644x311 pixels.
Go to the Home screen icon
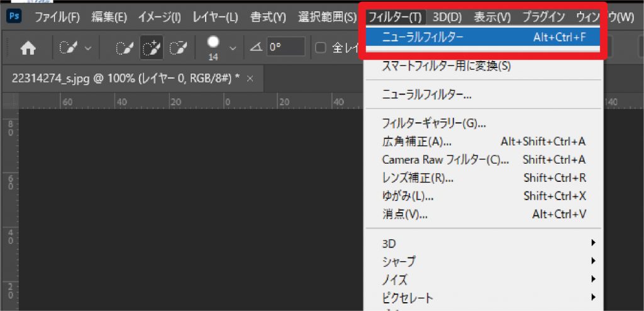tap(28, 48)
